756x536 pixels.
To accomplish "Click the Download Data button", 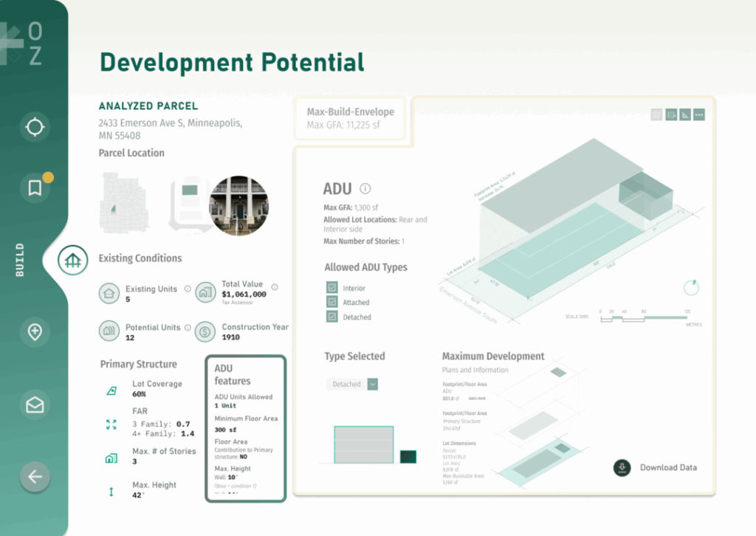I will coord(656,467).
